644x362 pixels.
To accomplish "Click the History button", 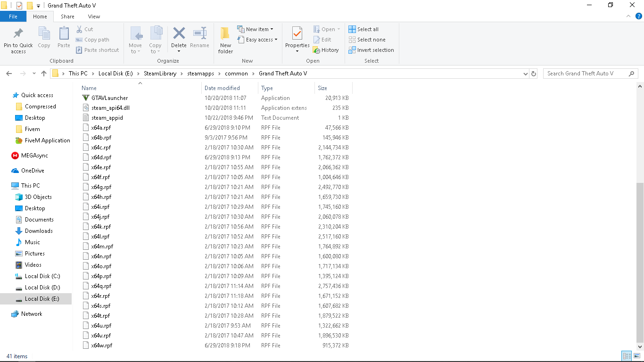I will [326, 50].
